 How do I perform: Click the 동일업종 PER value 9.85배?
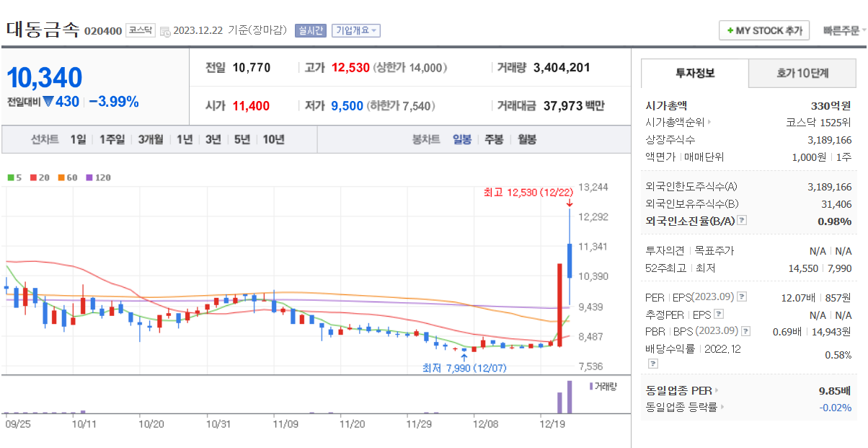click(835, 391)
